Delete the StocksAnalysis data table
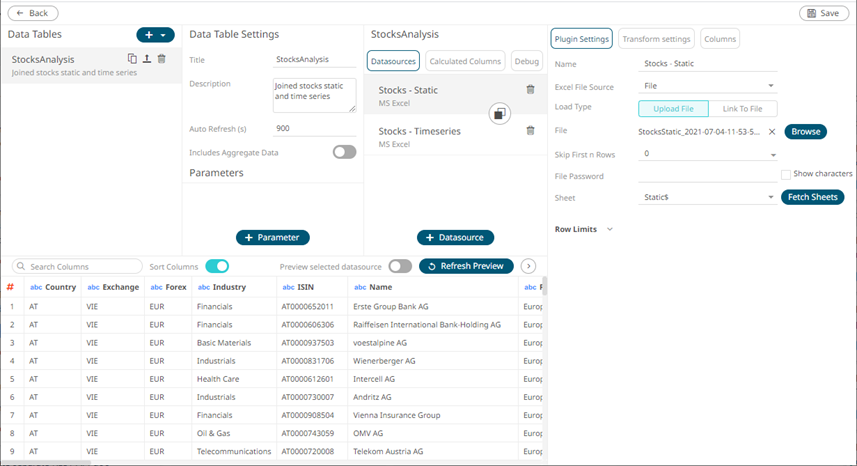Viewport: 857px width, 466px height. tap(161, 59)
